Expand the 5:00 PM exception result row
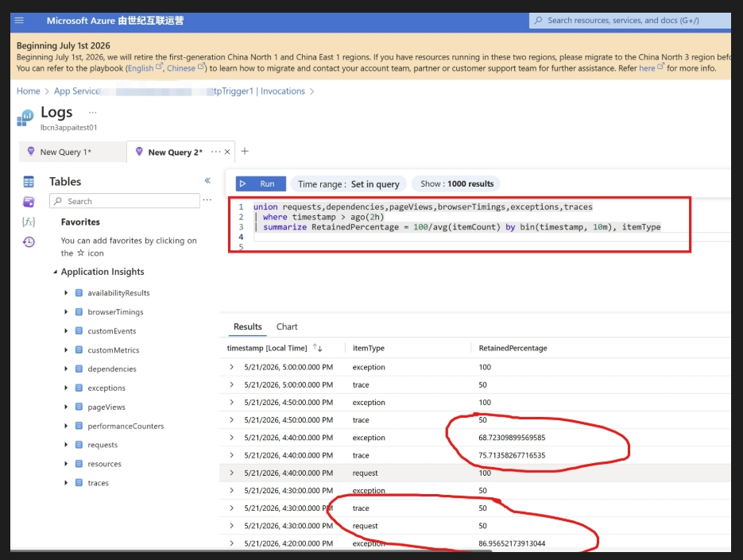743x560 pixels. (232, 367)
